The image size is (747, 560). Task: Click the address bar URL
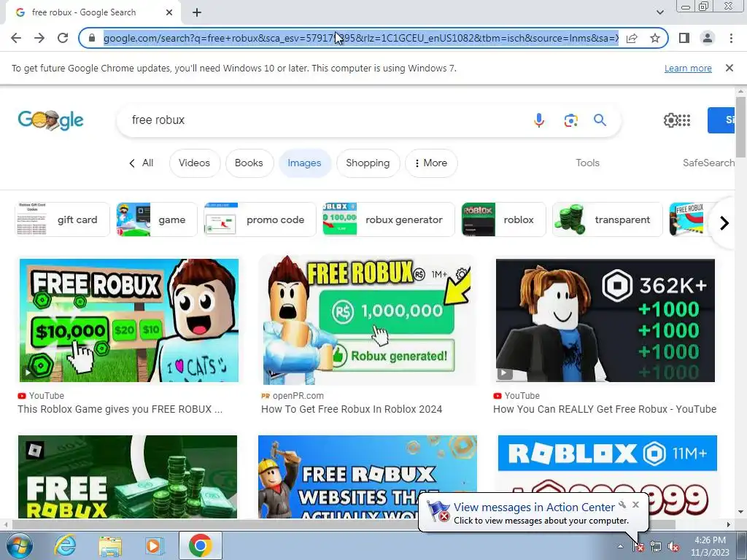click(360, 38)
